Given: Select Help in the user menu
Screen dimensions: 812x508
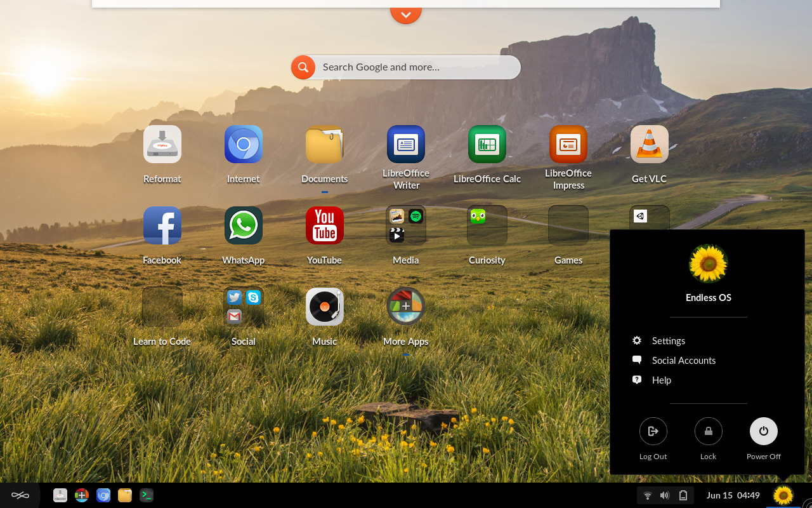Looking at the screenshot, I should [x=661, y=380].
